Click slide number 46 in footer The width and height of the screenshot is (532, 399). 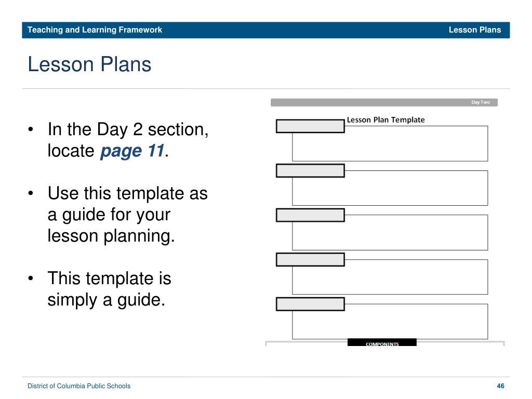click(500, 386)
